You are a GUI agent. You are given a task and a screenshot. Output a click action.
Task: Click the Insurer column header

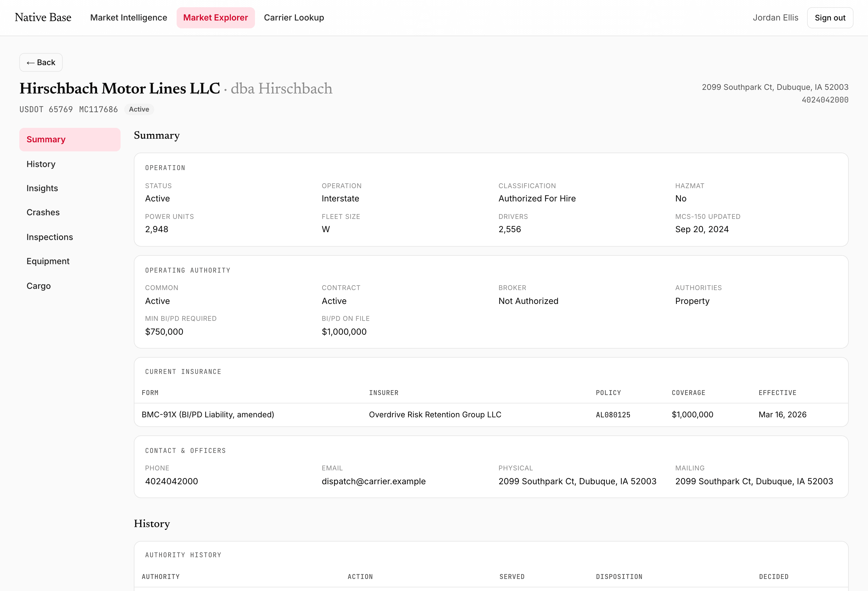(x=384, y=393)
